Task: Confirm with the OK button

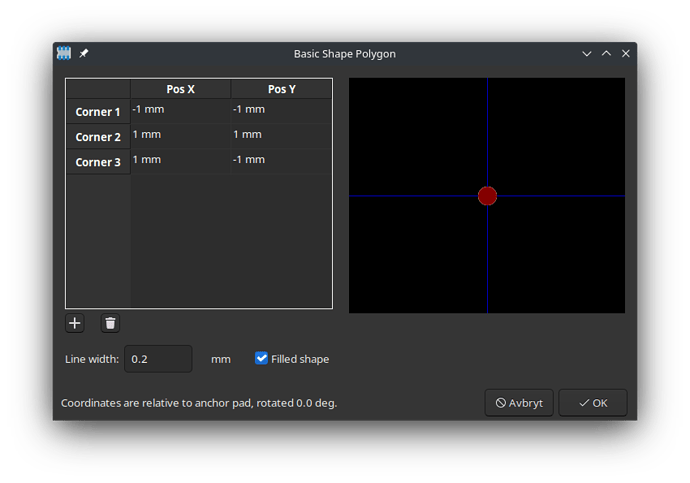Action: (x=593, y=402)
